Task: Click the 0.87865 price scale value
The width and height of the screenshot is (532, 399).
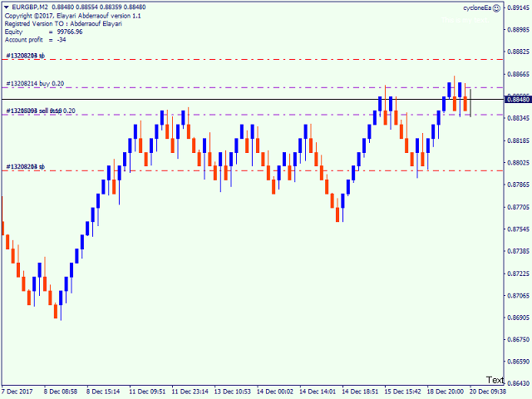Action: click(519, 185)
